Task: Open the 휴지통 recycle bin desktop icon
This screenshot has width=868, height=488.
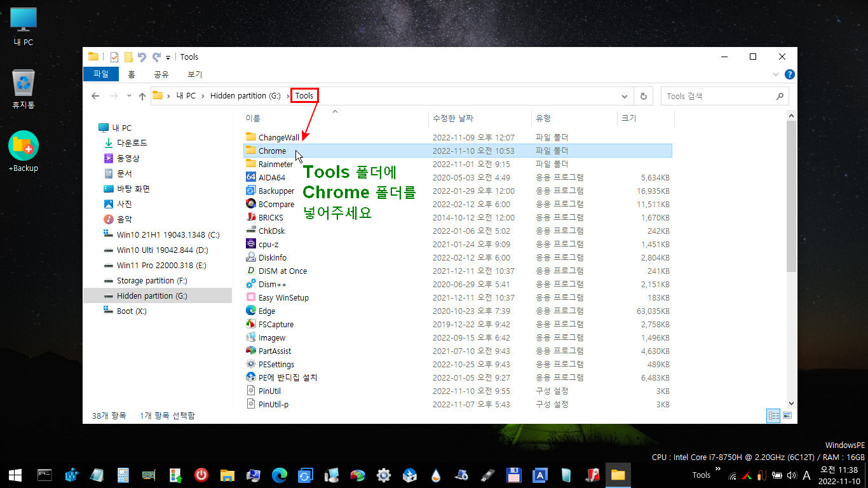Action: [x=24, y=89]
